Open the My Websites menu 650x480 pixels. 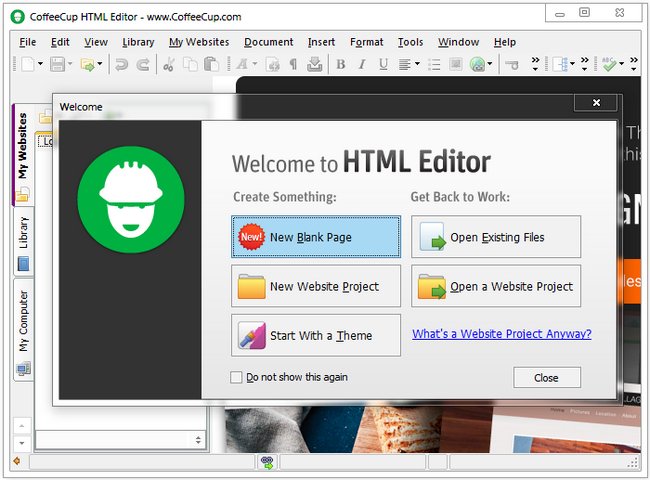click(199, 42)
